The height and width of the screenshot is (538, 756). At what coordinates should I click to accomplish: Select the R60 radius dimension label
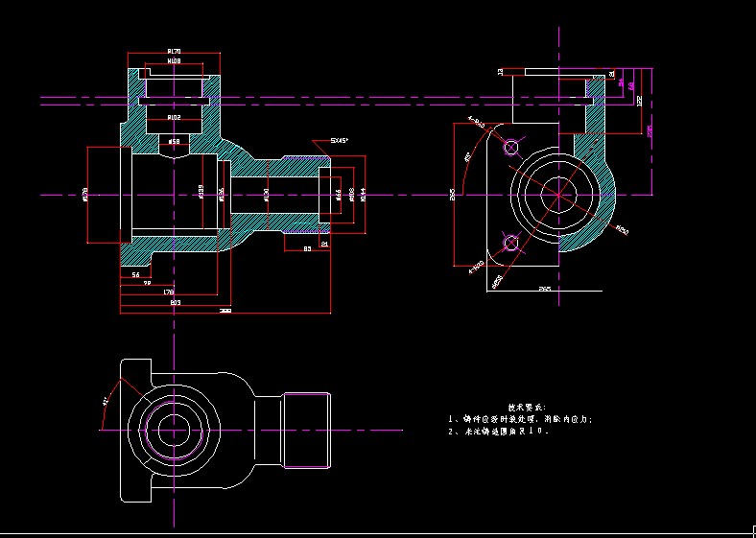coord(622,229)
